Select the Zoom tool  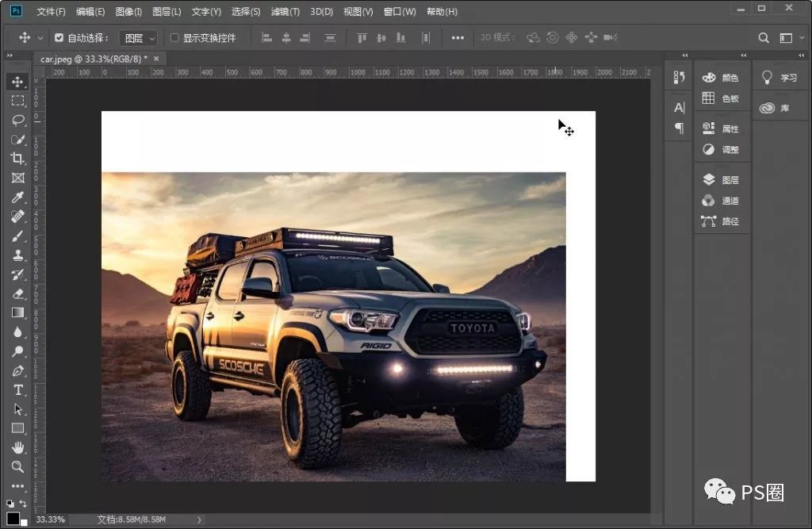pos(17,466)
